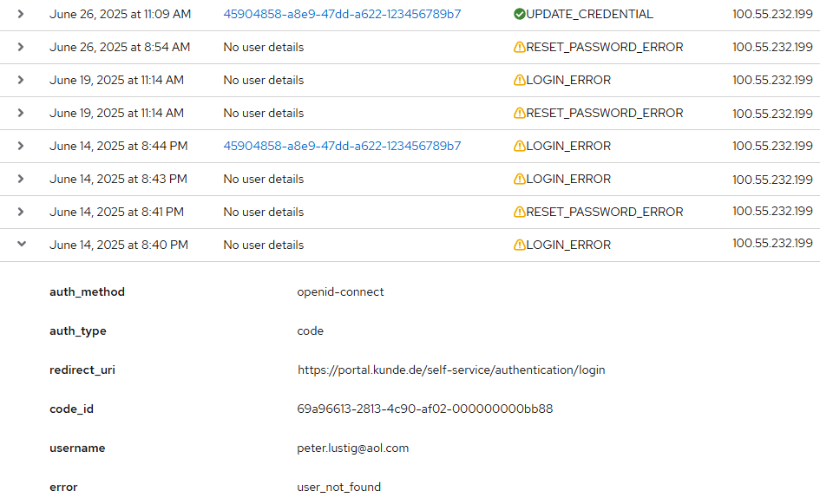The width and height of the screenshot is (820, 504).
Task: Click No user details in 8:43 PM row
Action: point(264,179)
